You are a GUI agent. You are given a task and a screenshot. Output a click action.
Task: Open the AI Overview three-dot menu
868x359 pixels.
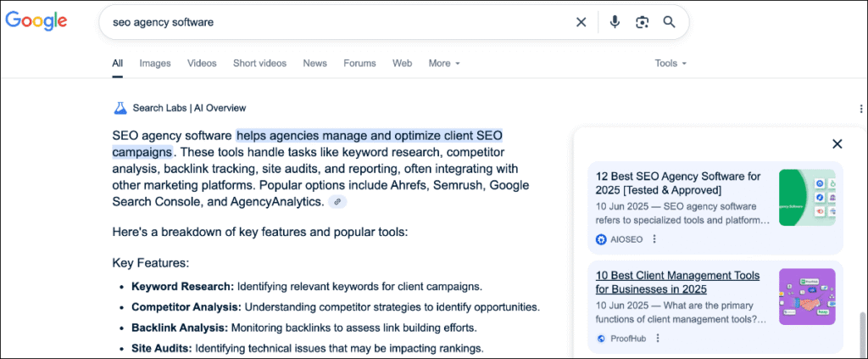(x=861, y=109)
